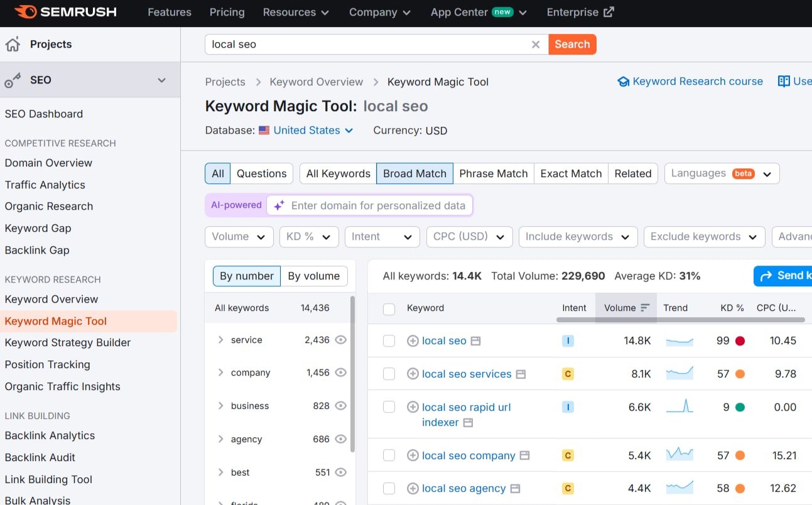The height and width of the screenshot is (505, 812).
Task: Switch to Phrase Match tab
Action: [x=494, y=174]
